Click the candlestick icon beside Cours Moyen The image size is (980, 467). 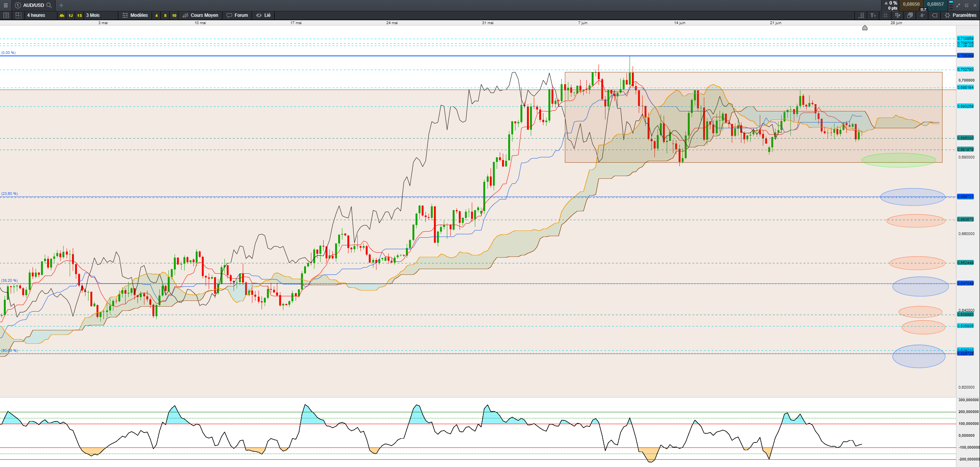pyautogui.click(x=186, y=15)
